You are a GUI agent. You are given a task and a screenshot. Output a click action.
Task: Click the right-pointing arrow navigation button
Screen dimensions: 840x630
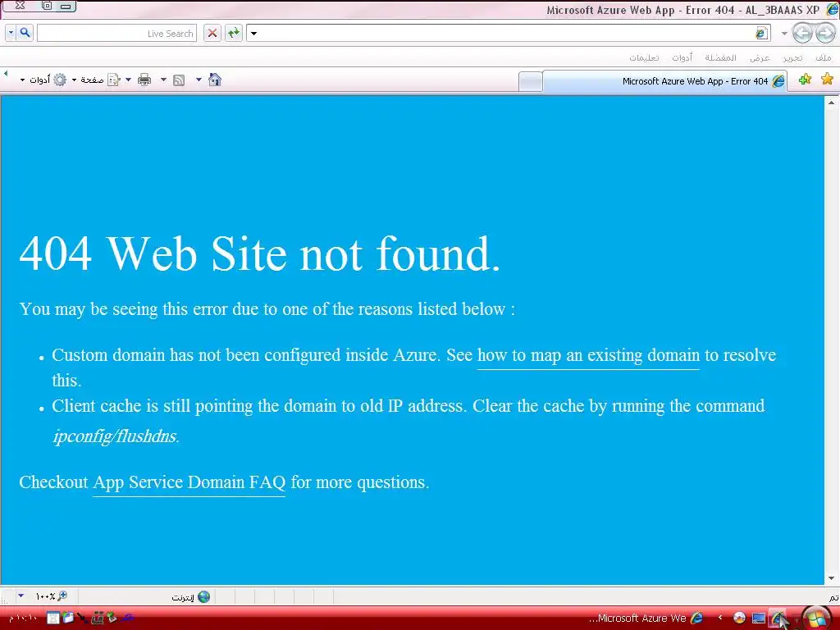[x=825, y=33]
